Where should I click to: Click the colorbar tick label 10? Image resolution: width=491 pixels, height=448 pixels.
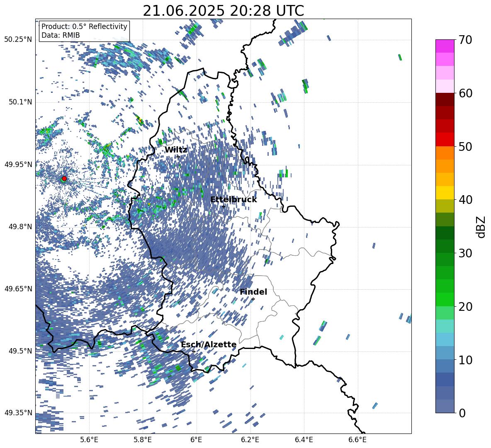[465, 360]
